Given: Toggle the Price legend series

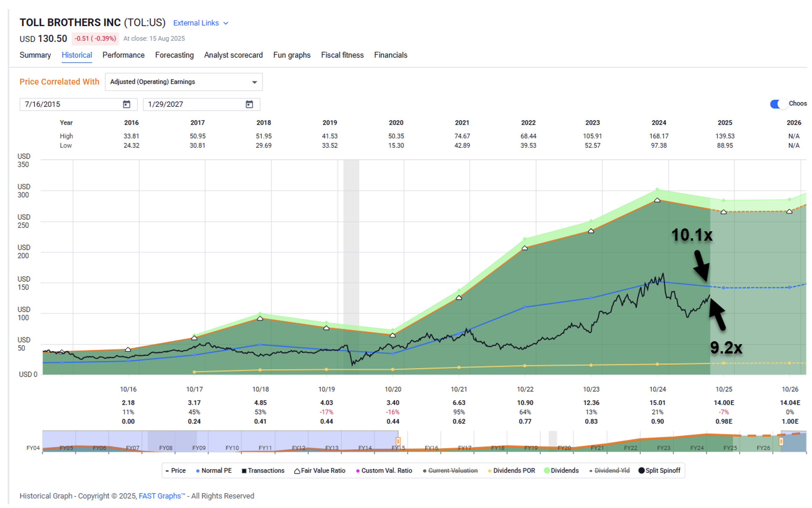Looking at the screenshot, I should pos(175,470).
